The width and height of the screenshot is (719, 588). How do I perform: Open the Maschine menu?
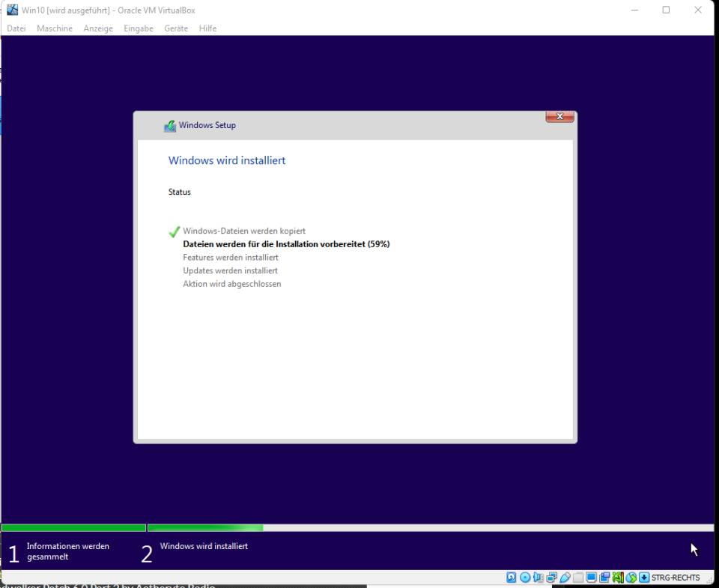point(55,28)
